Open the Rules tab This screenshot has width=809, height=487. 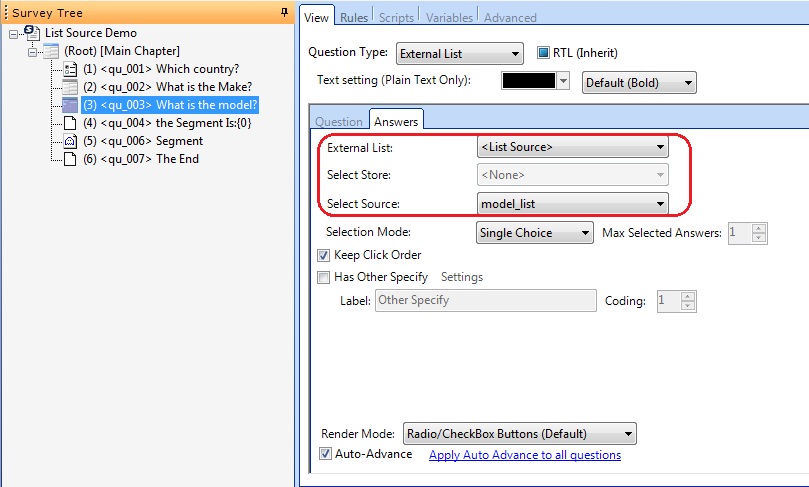point(354,17)
